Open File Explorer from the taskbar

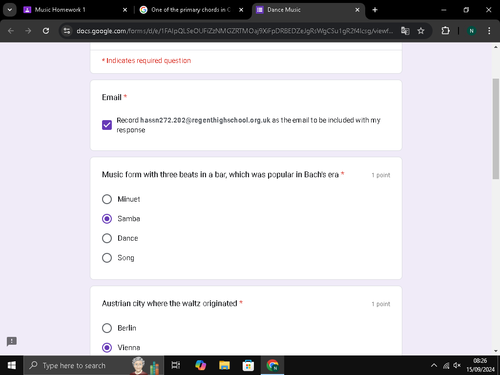click(x=224, y=365)
